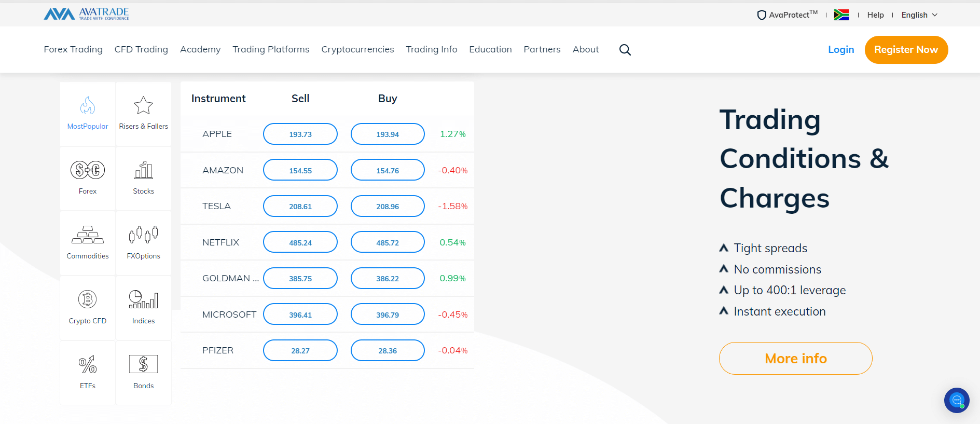This screenshot has width=980, height=424.
Task: Click the Sell column header
Action: click(300, 99)
